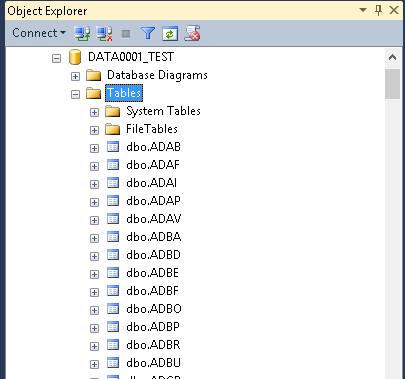Select the dbo.ADAP table name
405x379 pixels.
coord(153,201)
